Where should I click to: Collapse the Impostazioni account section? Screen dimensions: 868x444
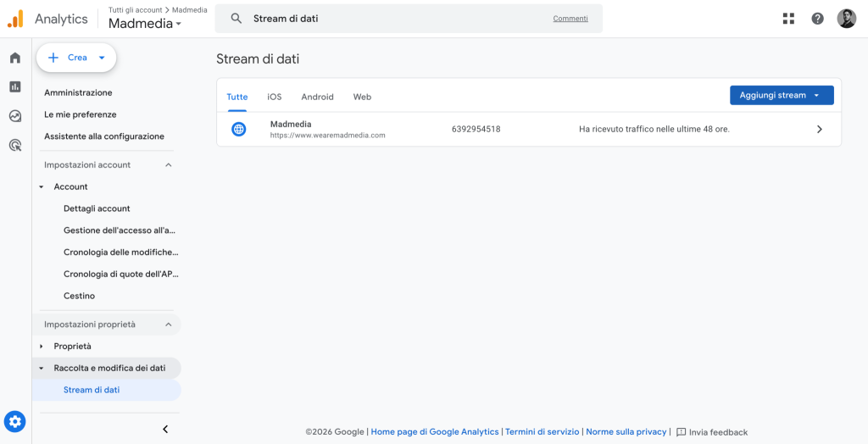click(169, 165)
